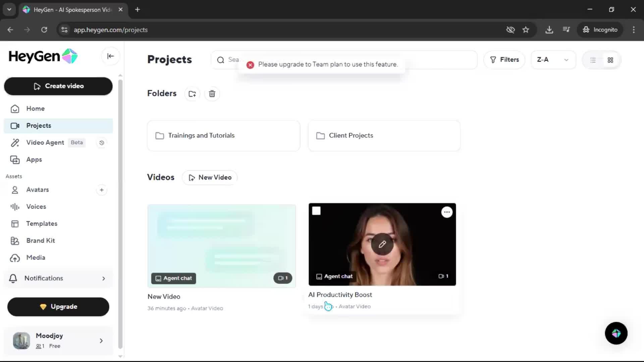
Task: Open the Video Agent Beta section
Action: coord(45,142)
